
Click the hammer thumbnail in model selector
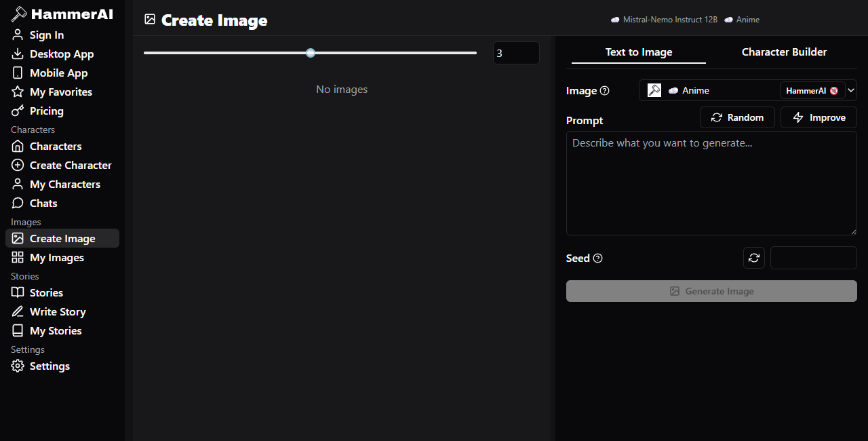click(654, 90)
